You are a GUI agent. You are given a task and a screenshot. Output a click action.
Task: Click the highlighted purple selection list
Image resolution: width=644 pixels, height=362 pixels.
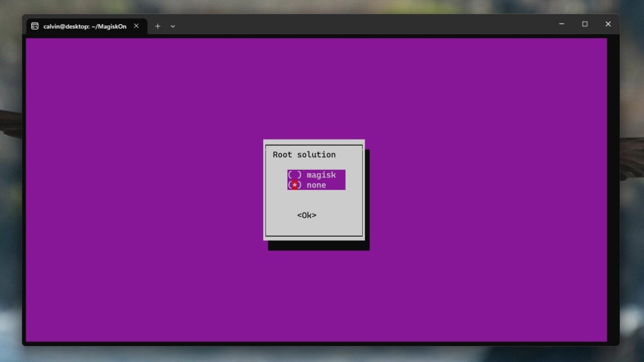(316, 180)
